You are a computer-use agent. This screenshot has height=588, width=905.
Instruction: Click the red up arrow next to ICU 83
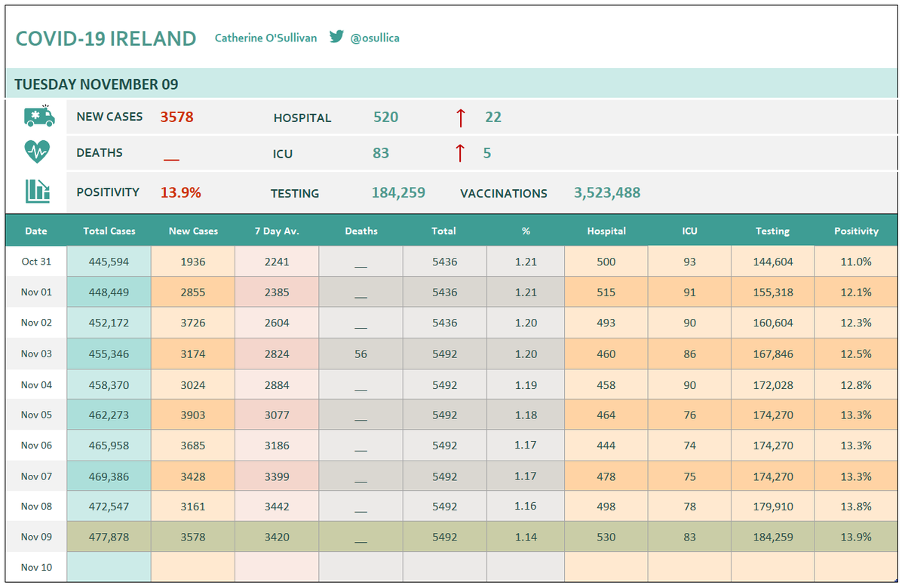pyautogui.click(x=460, y=153)
